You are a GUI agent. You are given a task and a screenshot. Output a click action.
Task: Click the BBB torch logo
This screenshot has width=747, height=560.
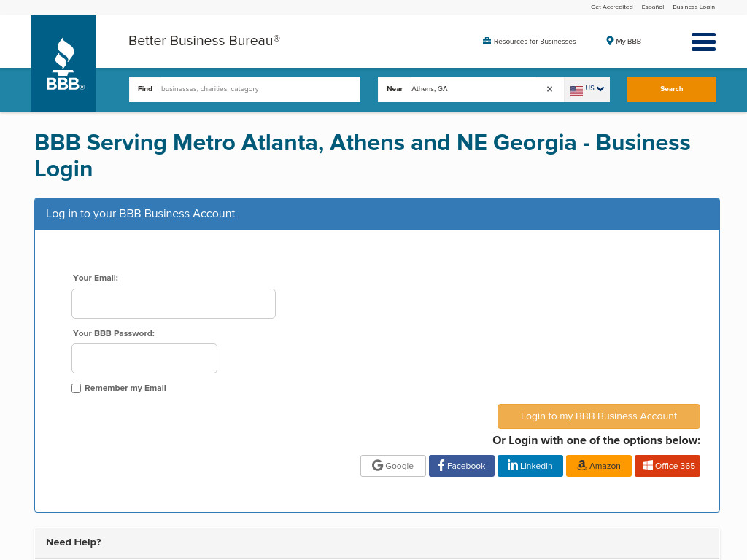[x=63, y=63]
